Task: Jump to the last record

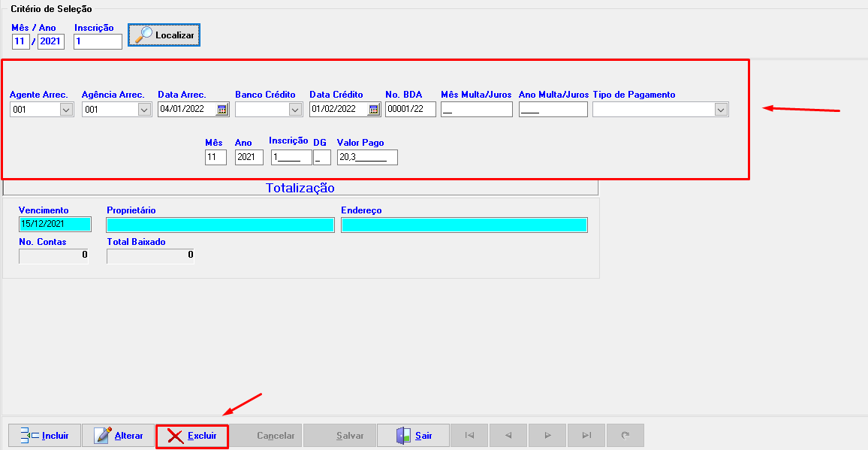Action: coord(586,436)
